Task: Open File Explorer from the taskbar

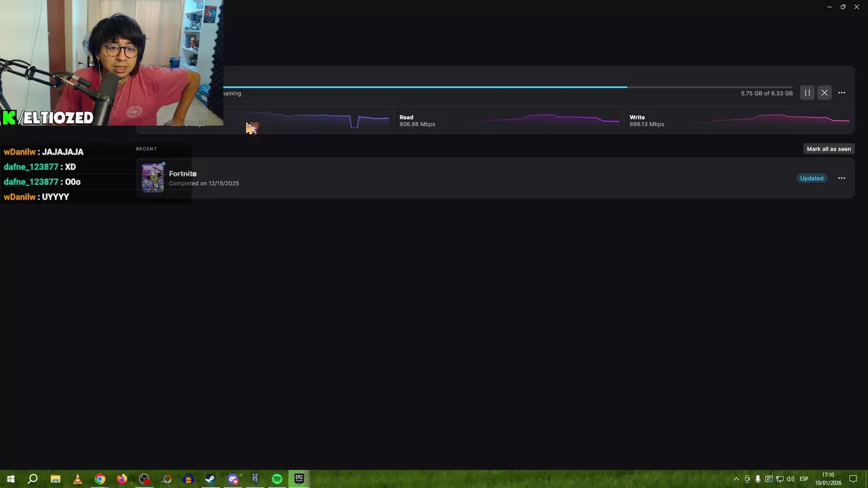Action: click(56, 479)
